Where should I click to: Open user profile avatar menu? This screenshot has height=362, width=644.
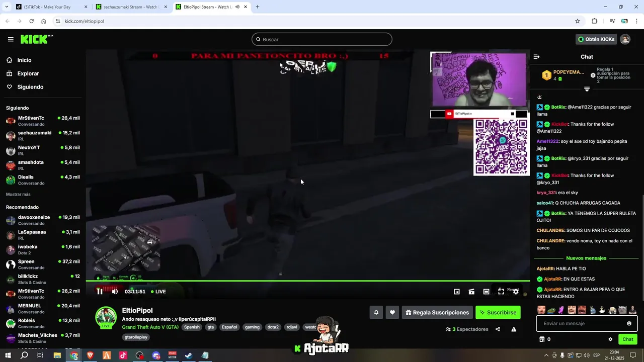pos(625,39)
